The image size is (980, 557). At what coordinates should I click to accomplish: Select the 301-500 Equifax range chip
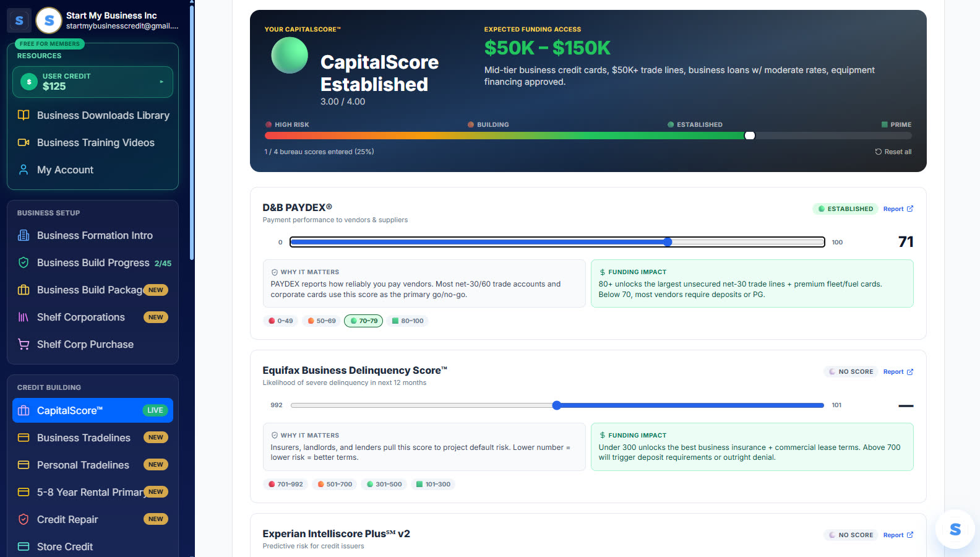[384, 484]
